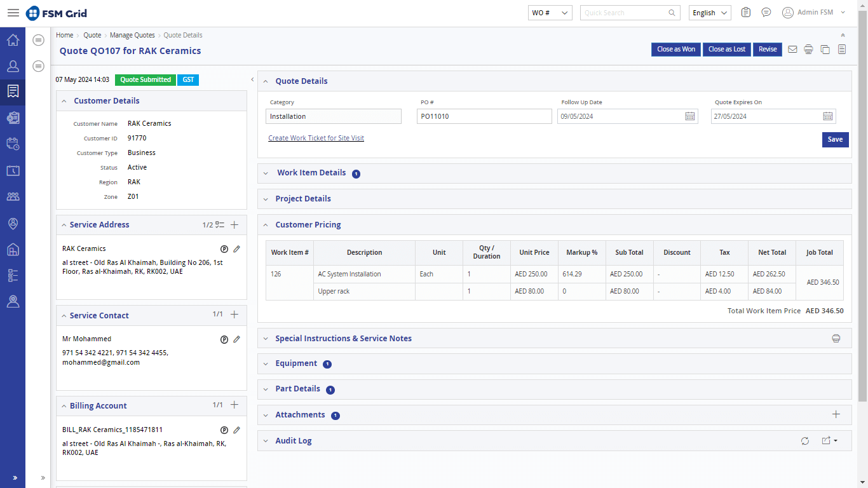Expand the Project Details section
The image size is (868, 488).
pos(266,199)
